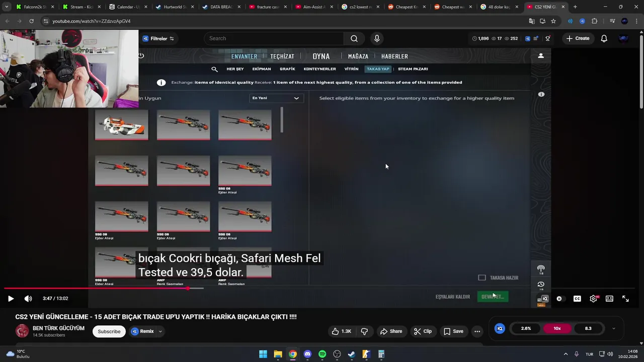Click the in-game inventory search magnifier
Image resolution: width=644 pixels, height=362 pixels.
coord(215,69)
